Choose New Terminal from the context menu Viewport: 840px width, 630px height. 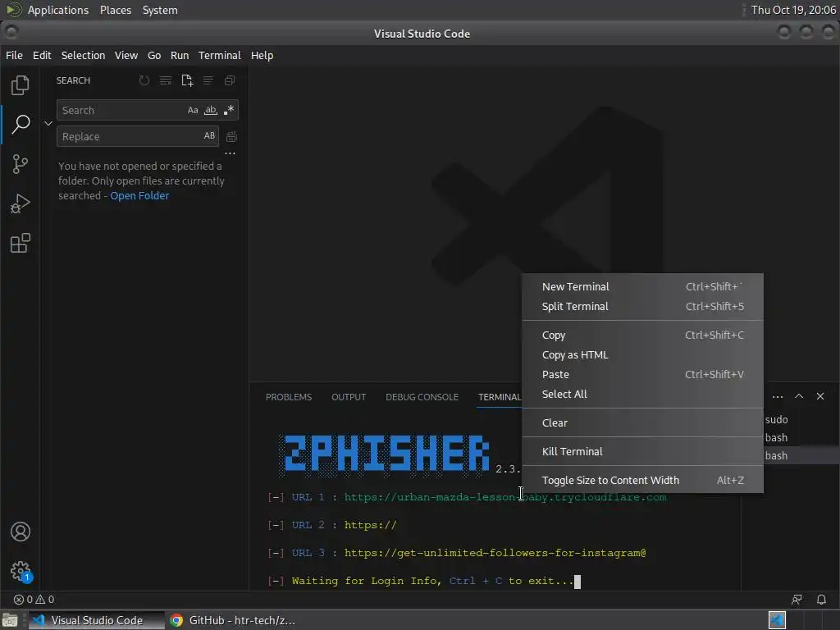point(642,286)
